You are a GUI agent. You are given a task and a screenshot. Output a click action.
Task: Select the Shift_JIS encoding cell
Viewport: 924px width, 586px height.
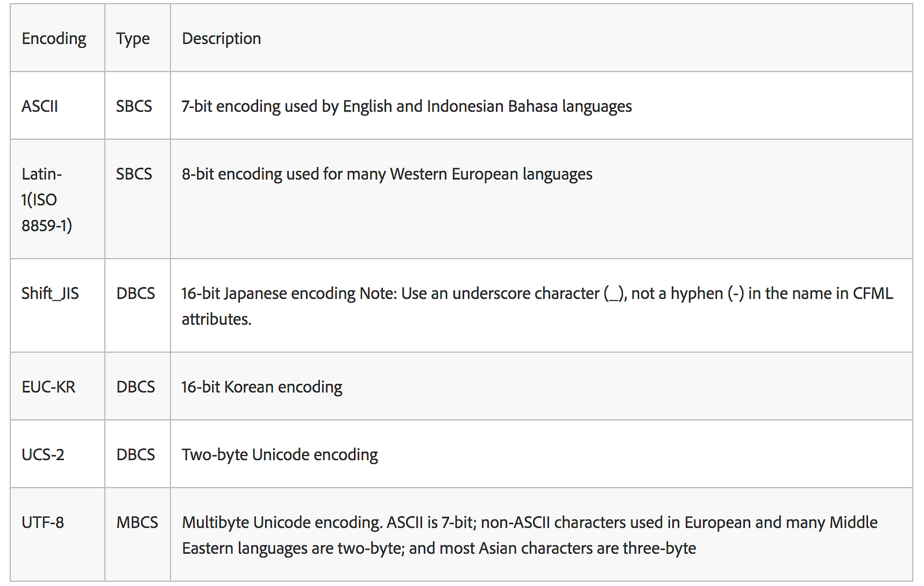50,293
